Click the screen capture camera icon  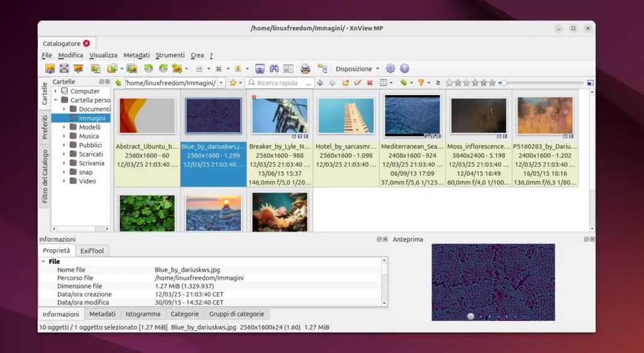click(x=260, y=69)
